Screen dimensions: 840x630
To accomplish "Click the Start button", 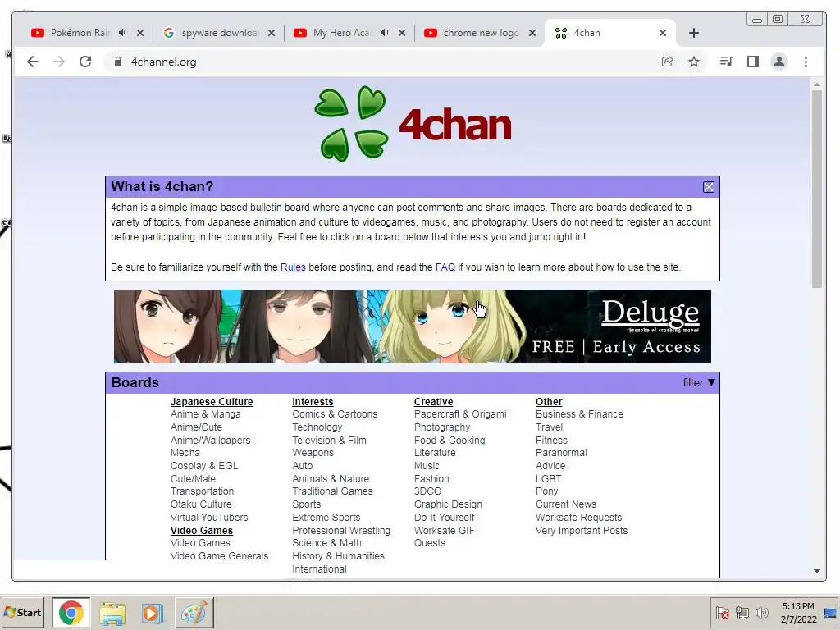I will (22, 612).
